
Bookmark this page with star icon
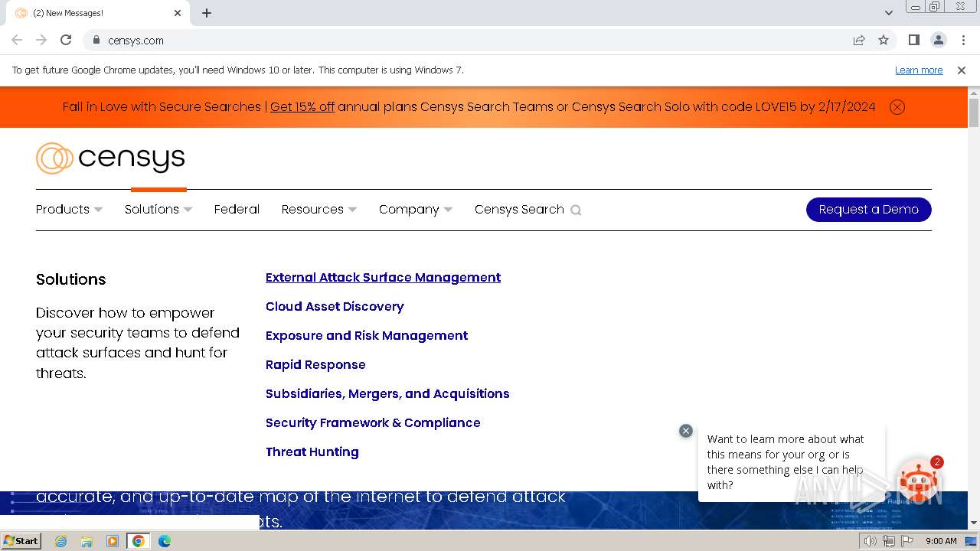pyautogui.click(x=884, y=40)
